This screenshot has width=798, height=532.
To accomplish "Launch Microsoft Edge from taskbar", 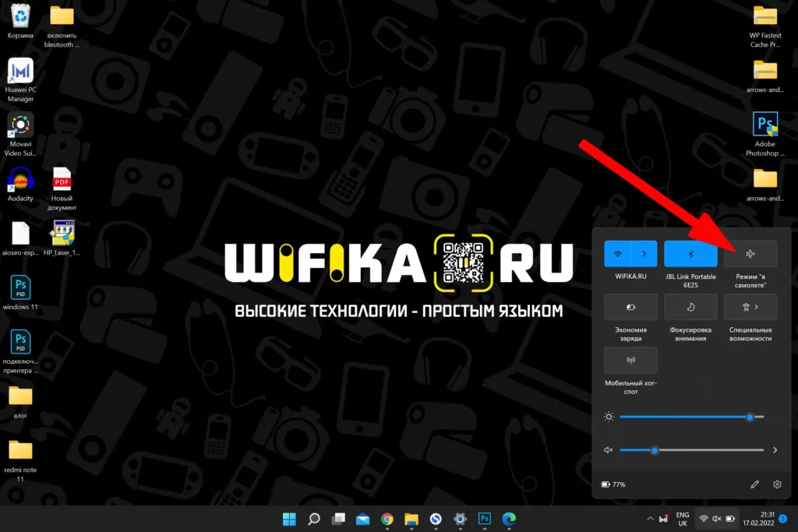I will pos(509,519).
